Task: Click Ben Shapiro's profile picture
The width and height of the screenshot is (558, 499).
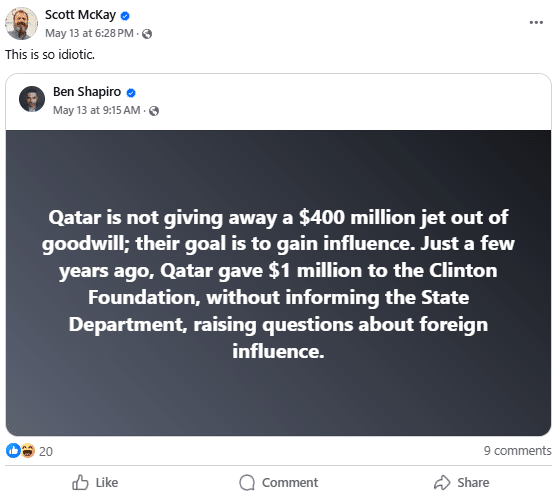Action: tap(32, 99)
